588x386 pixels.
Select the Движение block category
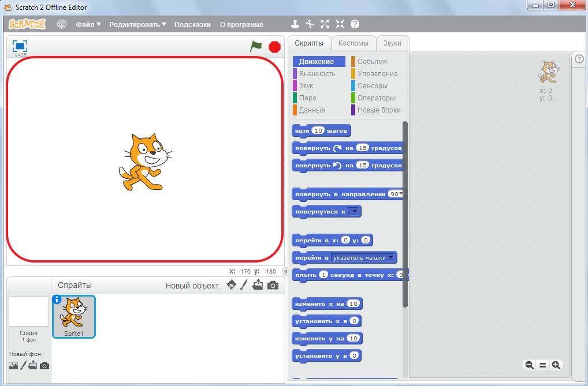point(319,62)
